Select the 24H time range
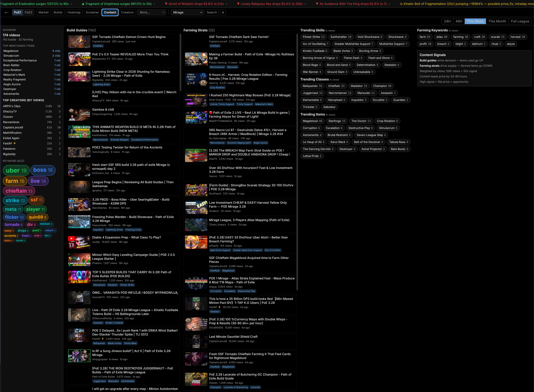534x392 pixels. [x=447, y=21]
